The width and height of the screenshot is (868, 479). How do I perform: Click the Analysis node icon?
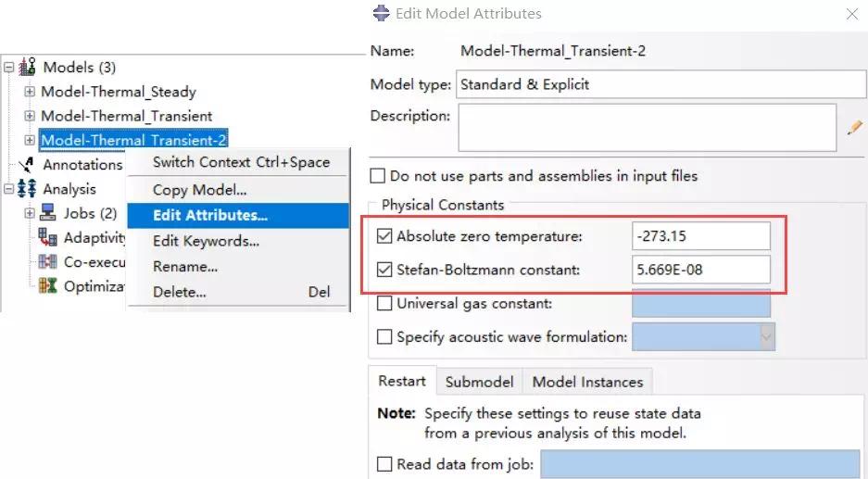click(x=27, y=189)
